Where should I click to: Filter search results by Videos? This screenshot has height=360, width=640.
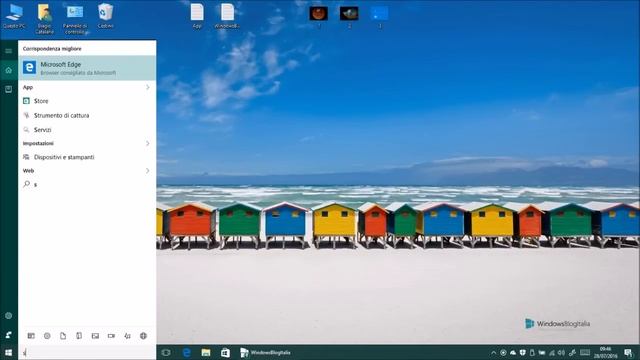click(x=111, y=336)
